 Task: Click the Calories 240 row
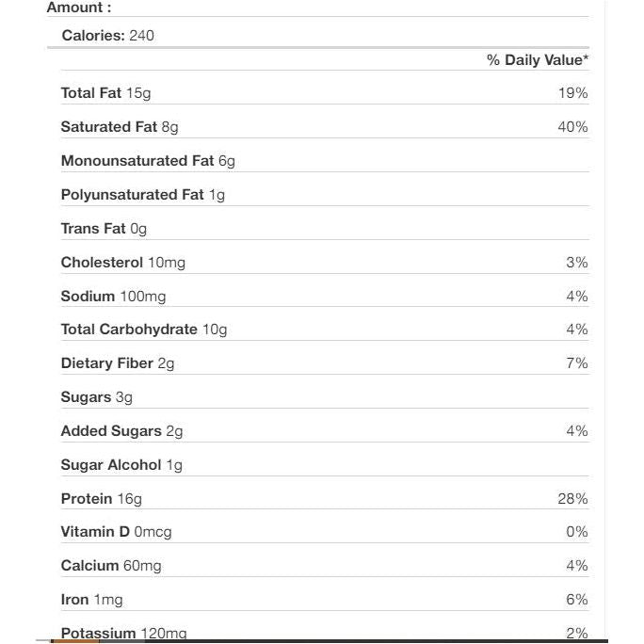(x=107, y=36)
